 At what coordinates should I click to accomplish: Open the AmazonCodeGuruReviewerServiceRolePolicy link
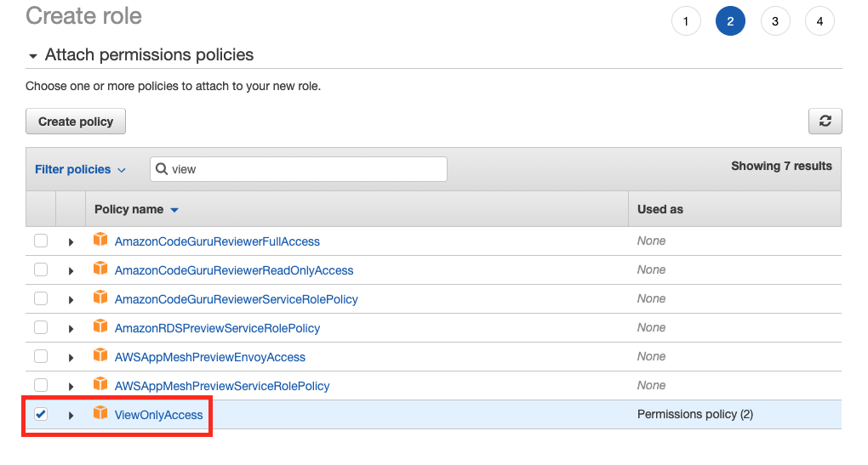click(236, 299)
